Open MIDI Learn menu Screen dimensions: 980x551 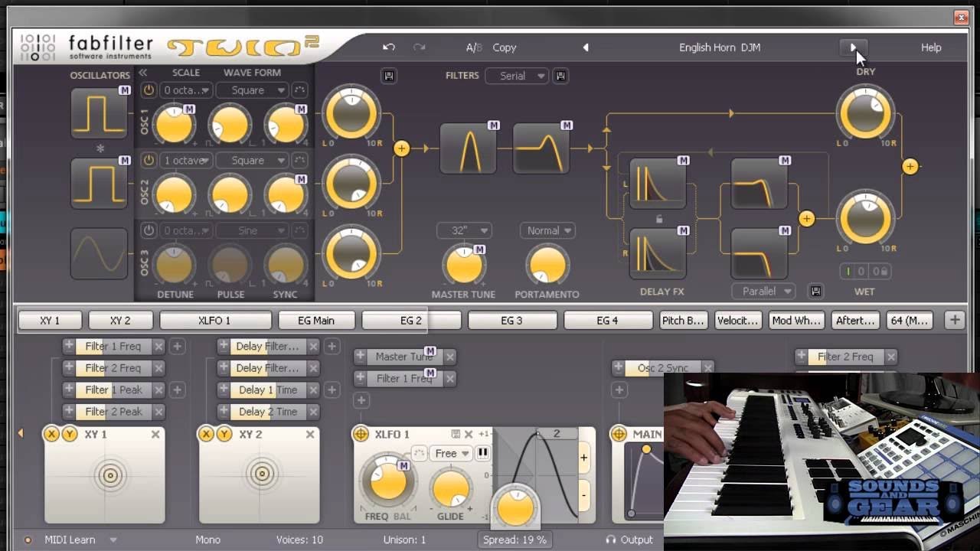[x=80, y=540]
